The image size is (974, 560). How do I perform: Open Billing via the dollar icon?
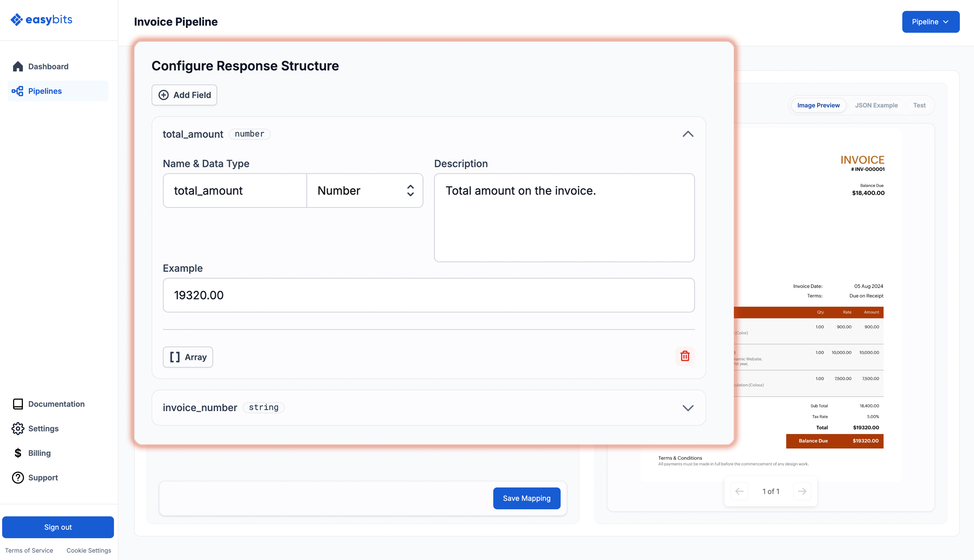coord(18,453)
